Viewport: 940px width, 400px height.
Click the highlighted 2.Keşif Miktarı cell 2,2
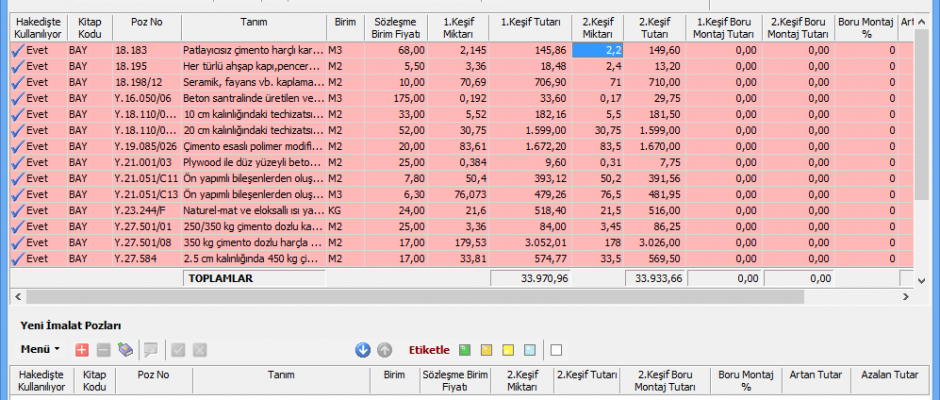click(x=598, y=48)
